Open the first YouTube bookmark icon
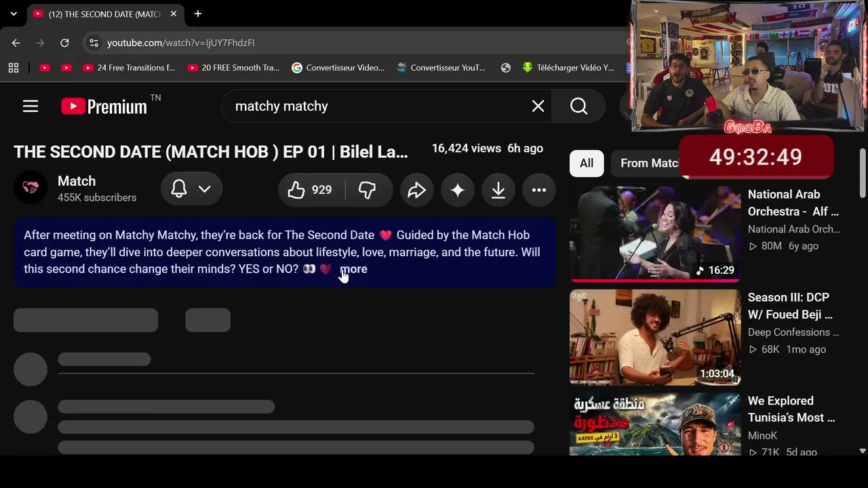868x488 pixels. 45,68
